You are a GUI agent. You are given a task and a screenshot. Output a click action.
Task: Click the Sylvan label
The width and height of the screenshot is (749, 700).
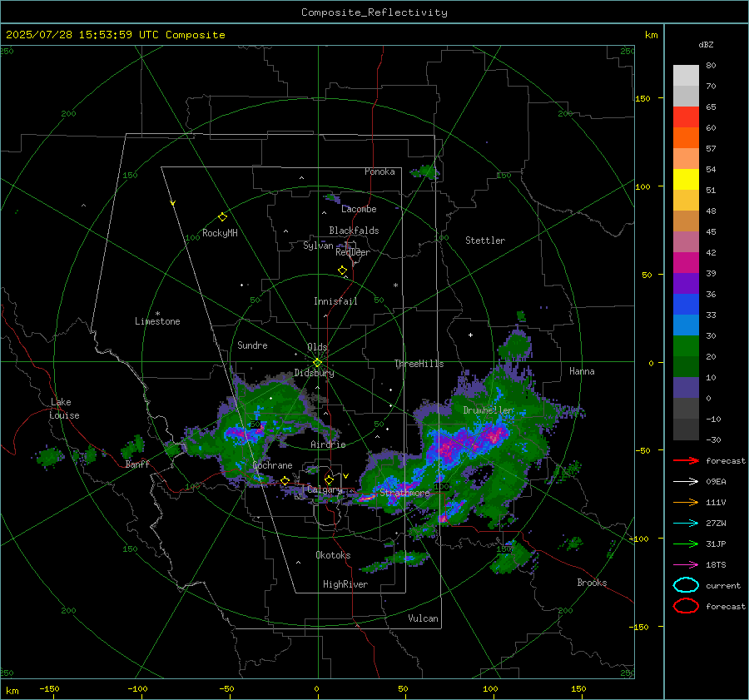318,246
